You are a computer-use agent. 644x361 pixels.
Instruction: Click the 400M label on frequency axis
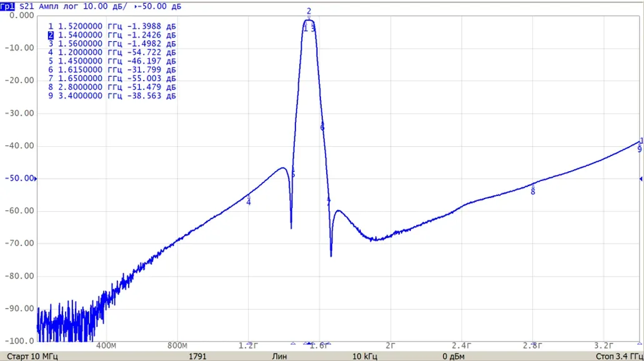pyautogui.click(x=106, y=346)
